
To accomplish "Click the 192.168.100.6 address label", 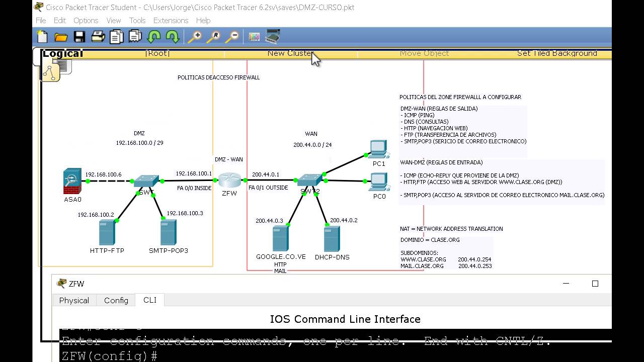I will pos(103,174).
